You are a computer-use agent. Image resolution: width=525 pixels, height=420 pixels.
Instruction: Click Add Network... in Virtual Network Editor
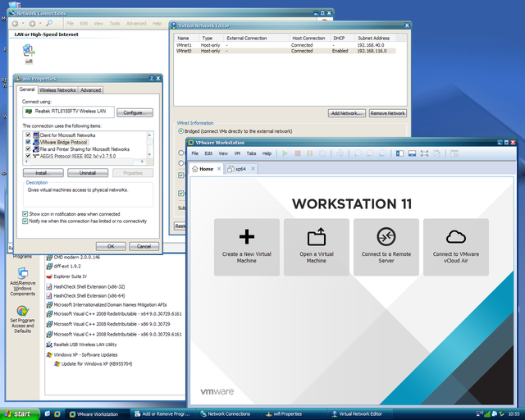click(347, 113)
